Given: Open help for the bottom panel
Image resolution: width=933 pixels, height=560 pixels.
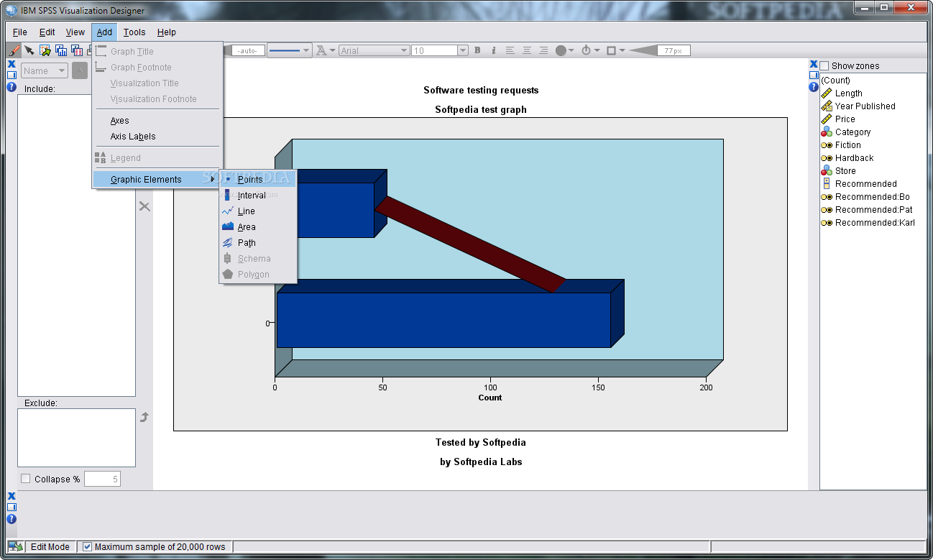Looking at the screenshot, I should [12, 519].
